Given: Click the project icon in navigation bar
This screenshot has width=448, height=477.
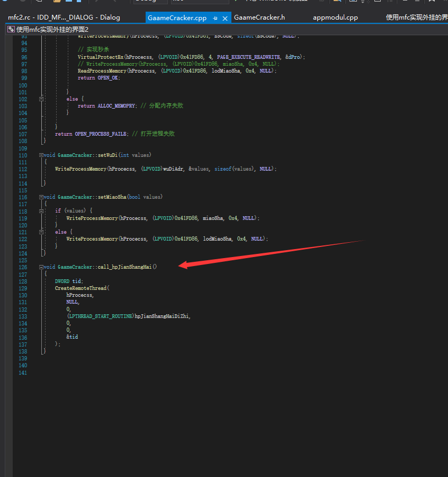Looking at the screenshot, I should 11,30.
